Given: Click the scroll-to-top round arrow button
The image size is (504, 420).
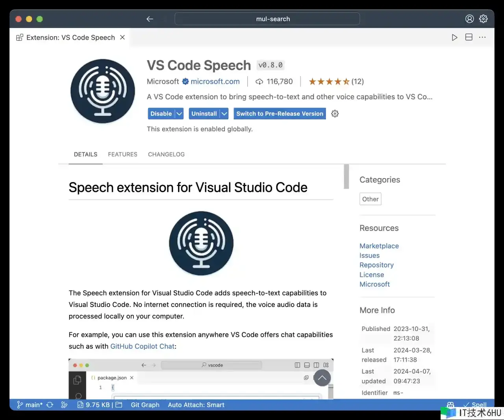Looking at the screenshot, I should pyautogui.click(x=322, y=377).
